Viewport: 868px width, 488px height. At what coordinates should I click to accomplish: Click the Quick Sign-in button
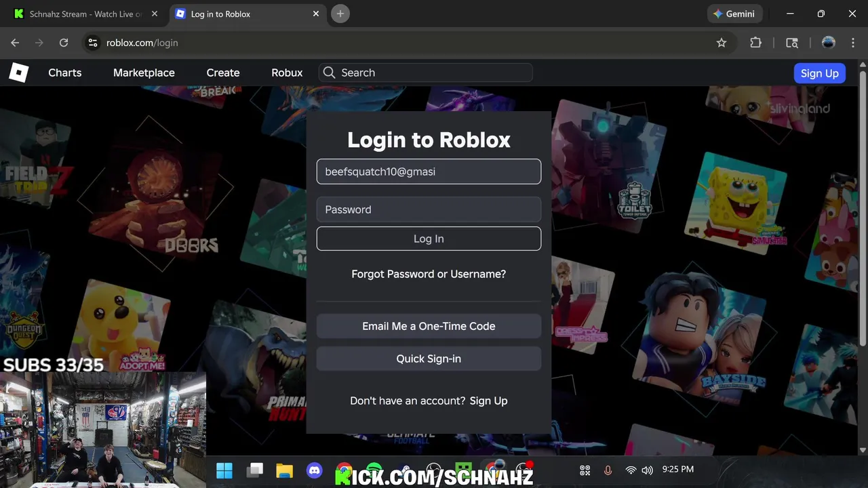pyautogui.click(x=429, y=359)
